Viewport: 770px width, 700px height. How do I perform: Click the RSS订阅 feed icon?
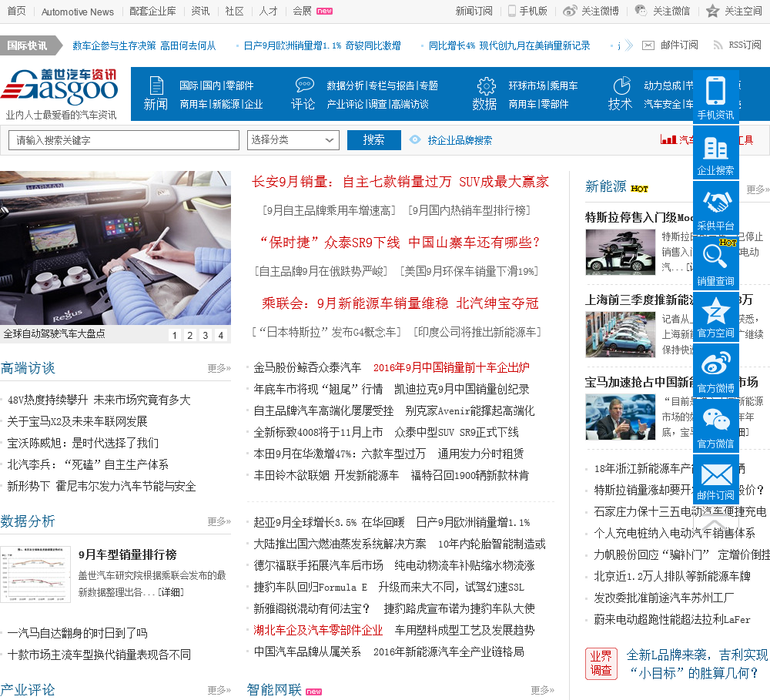coord(718,45)
